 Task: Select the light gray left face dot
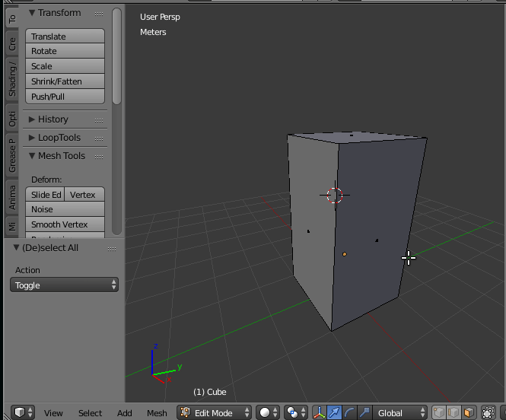point(308,231)
